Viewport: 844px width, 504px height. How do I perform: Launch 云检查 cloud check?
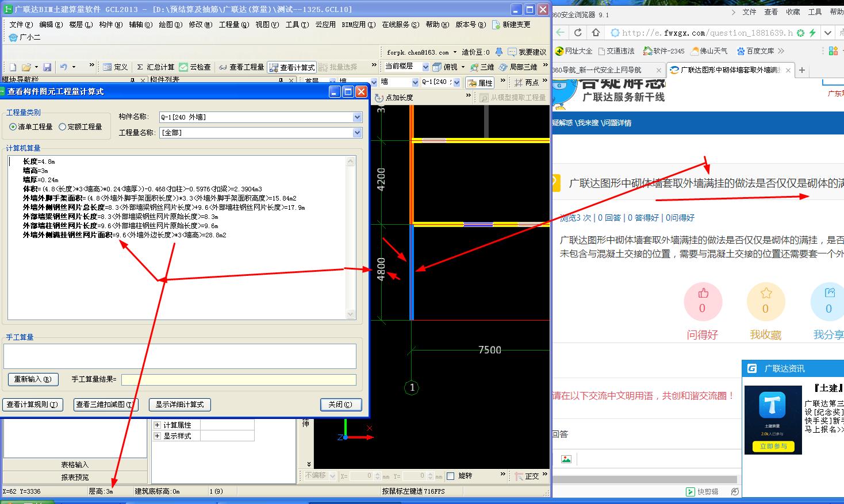195,67
